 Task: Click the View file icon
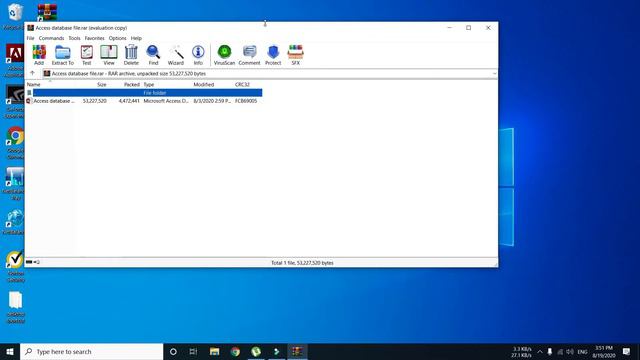coord(109,55)
